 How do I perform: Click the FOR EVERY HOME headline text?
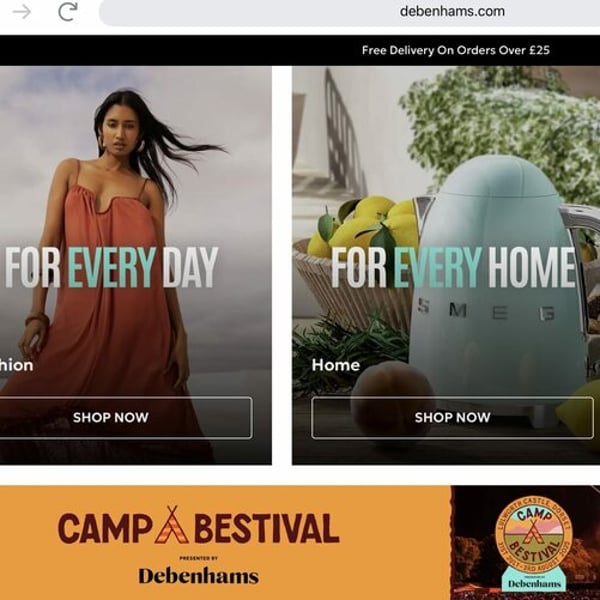pyautogui.click(x=453, y=267)
